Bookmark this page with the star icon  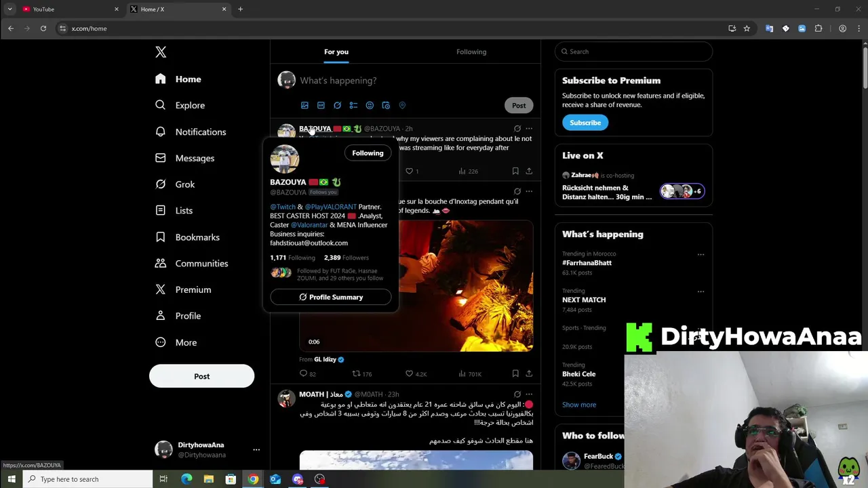tap(747, 28)
